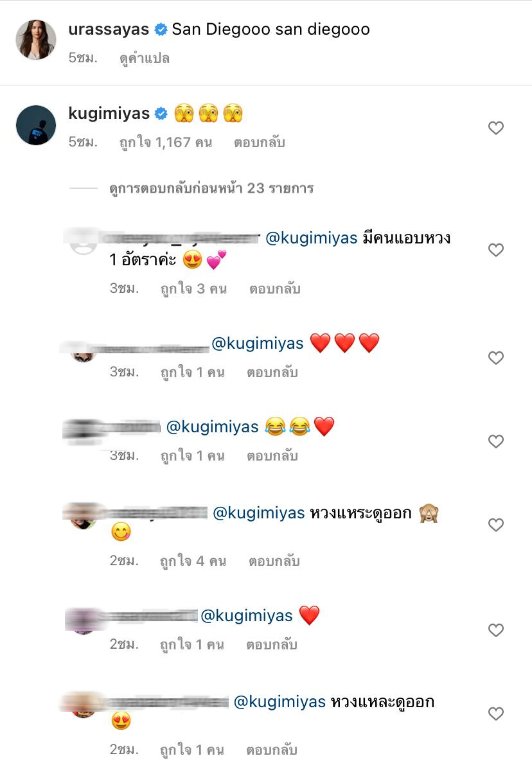Open kugimiyas username on main comment
The image size is (532, 774).
point(109,114)
